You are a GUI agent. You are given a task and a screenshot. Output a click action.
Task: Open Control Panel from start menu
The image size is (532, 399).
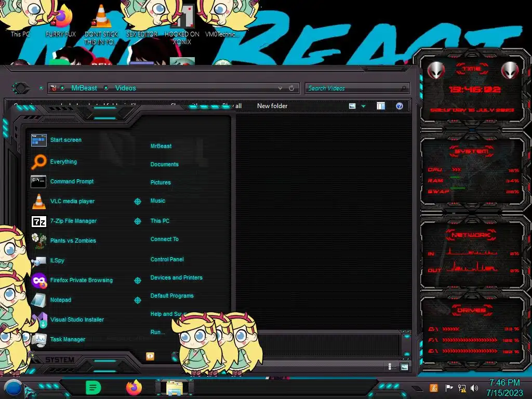tap(167, 259)
